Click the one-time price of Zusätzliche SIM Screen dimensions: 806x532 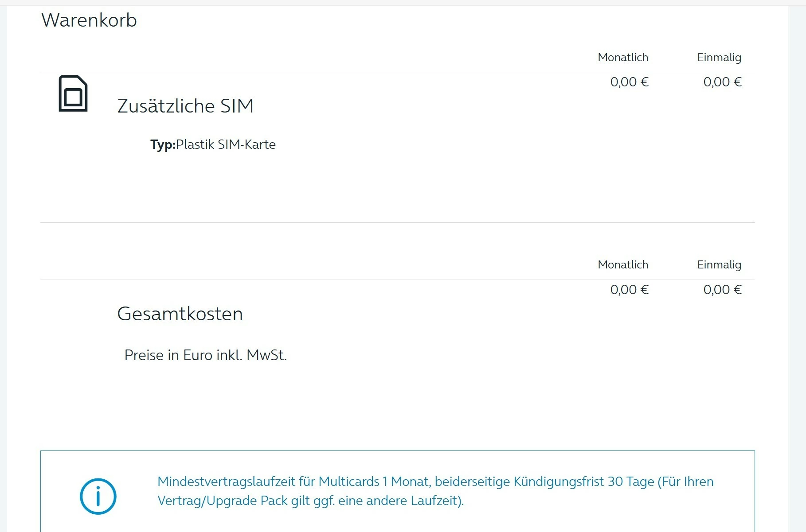[x=722, y=82]
